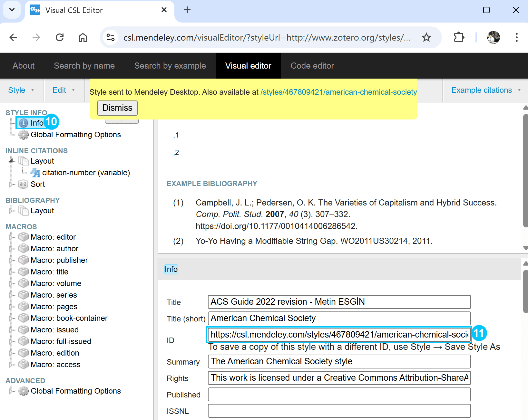Open a new browser tab
The width and height of the screenshot is (528, 420).
pyautogui.click(x=187, y=10)
